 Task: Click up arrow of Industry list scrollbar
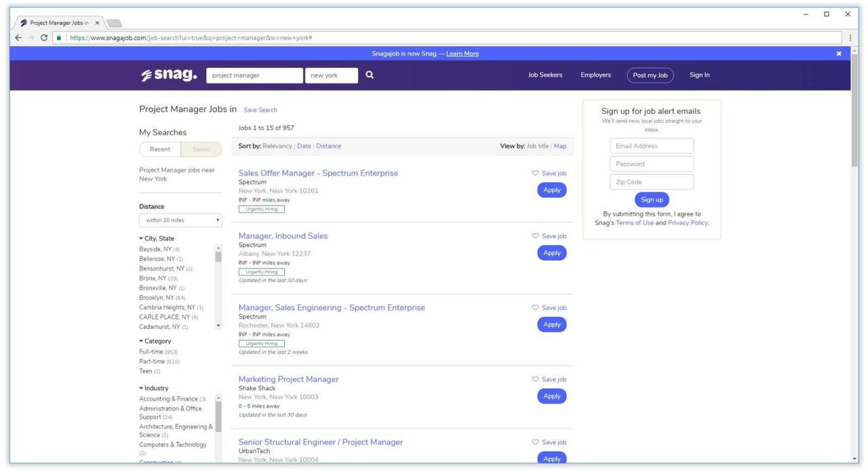(x=218, y=398)
